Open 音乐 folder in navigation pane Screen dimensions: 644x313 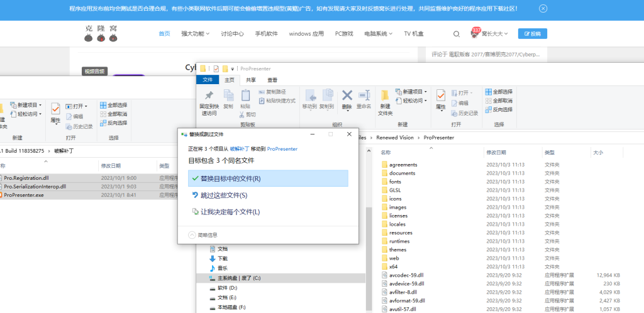tap(218, 268)
